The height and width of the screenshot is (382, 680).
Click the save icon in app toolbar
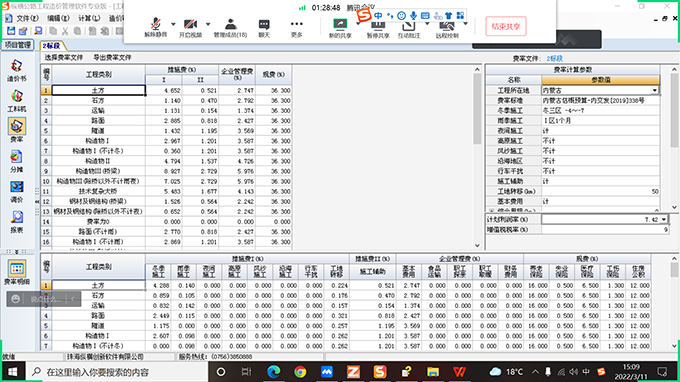coord(11,31)
